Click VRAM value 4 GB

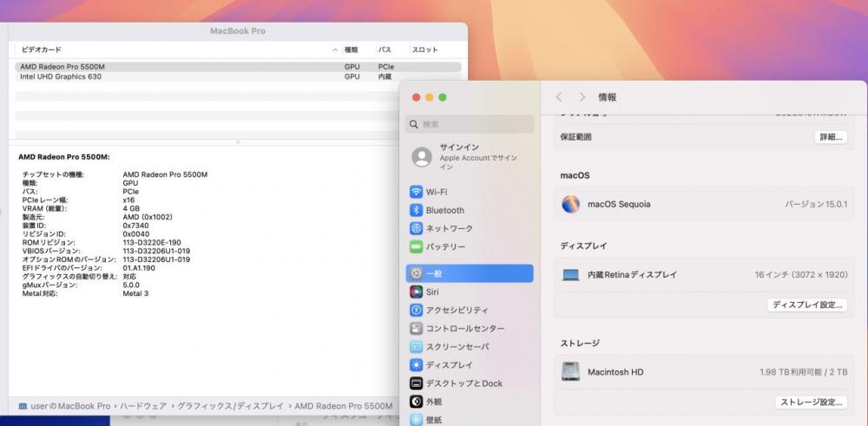[131, 208]
